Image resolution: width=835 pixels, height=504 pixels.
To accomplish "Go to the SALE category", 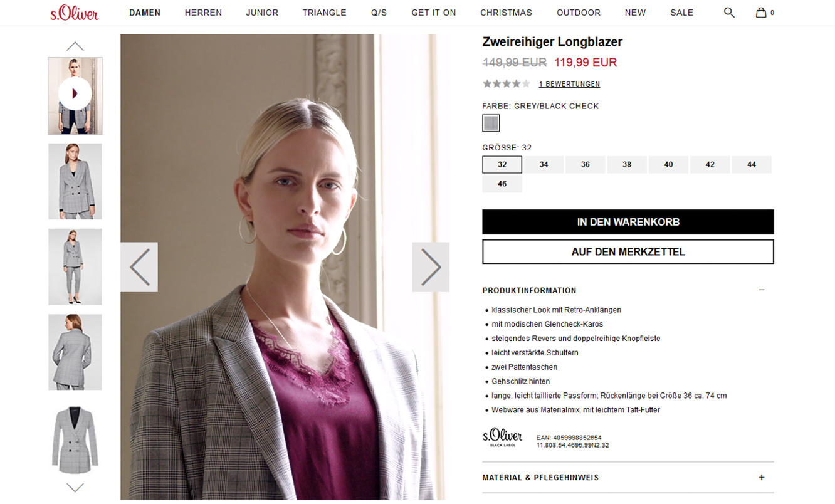I will click(x=681, y=13).
